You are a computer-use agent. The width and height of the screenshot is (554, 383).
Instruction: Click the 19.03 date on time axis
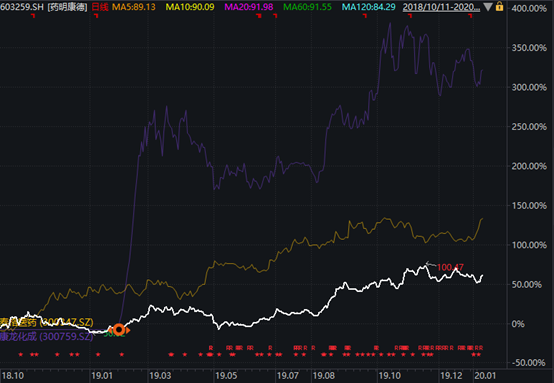160,376
